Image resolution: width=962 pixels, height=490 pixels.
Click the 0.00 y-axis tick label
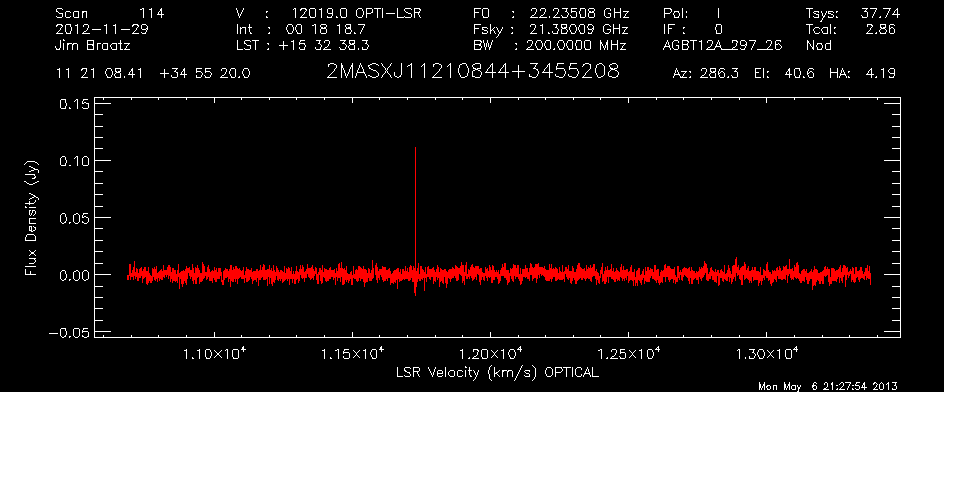click(x=74, y=275)
